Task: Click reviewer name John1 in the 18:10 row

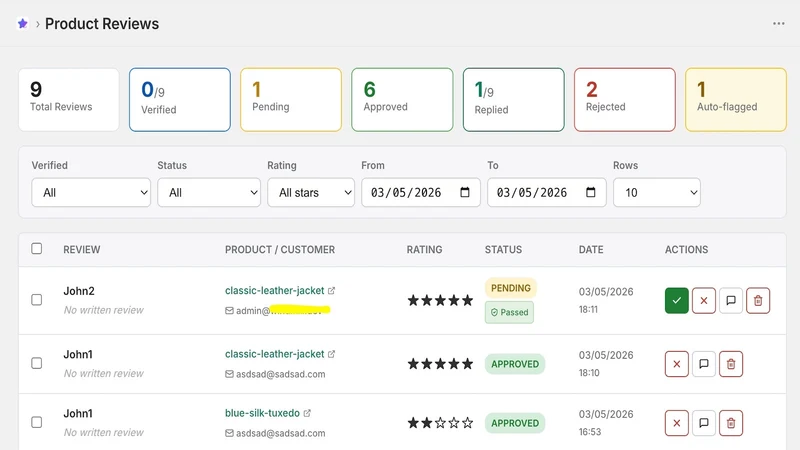Action: click(x=78, y=354)
